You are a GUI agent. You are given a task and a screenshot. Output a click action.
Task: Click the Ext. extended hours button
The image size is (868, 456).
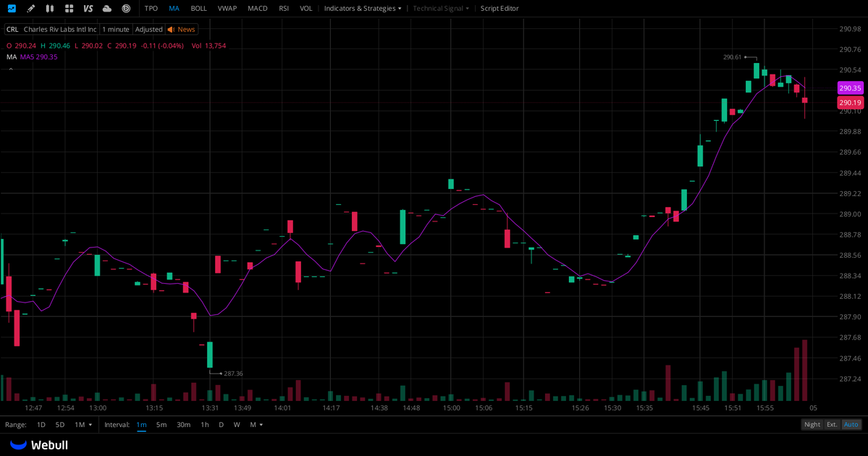pos(832,424)
